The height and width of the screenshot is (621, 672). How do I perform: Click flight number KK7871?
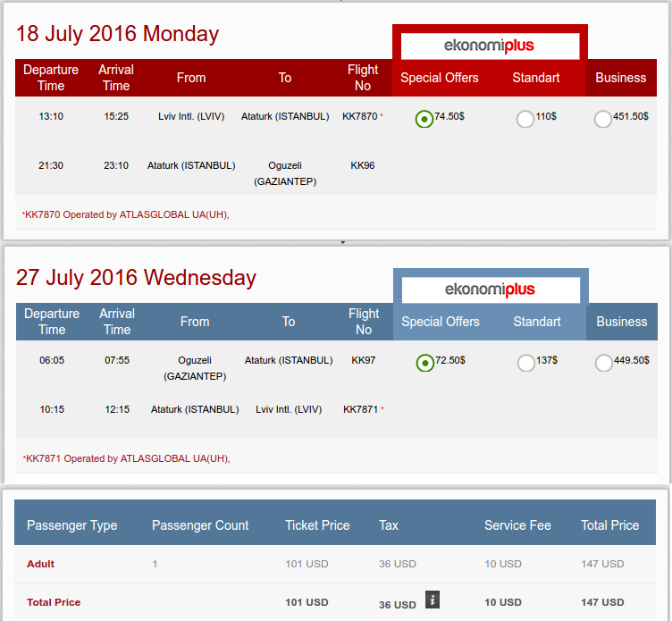coord(360,409)
